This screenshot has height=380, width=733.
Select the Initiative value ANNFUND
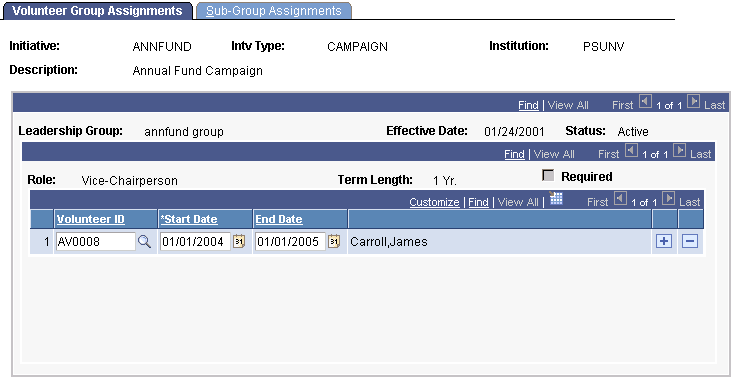[x=162, y=47]
